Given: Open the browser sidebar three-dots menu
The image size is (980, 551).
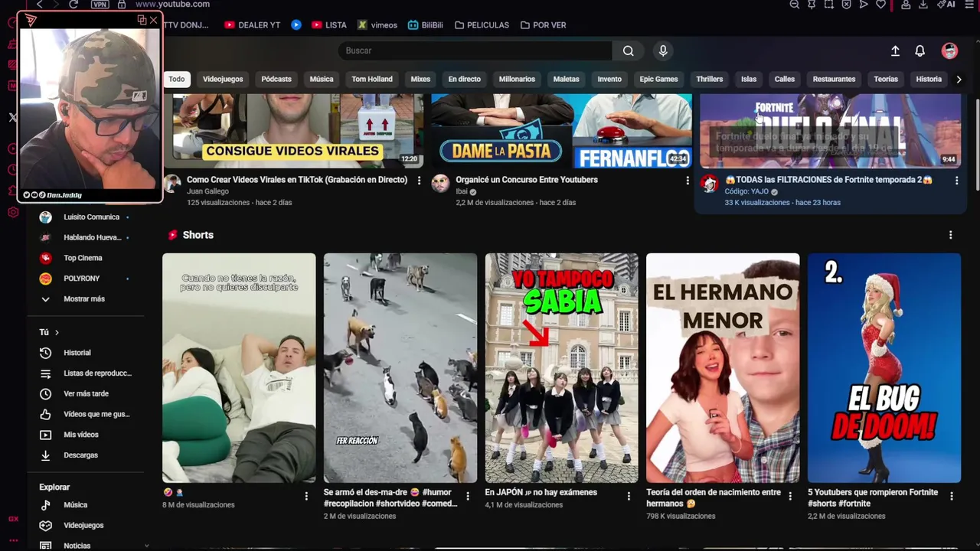Looking at the screenshot, I should coord(13,541).
